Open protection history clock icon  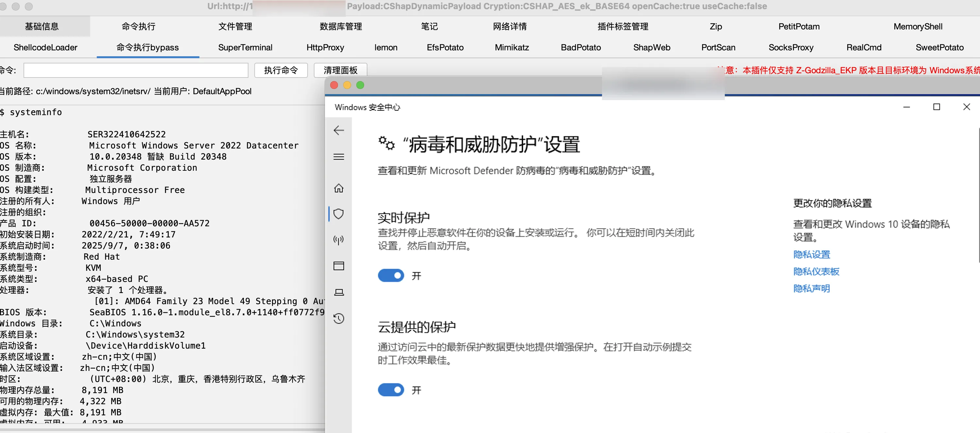click(339, 319)
